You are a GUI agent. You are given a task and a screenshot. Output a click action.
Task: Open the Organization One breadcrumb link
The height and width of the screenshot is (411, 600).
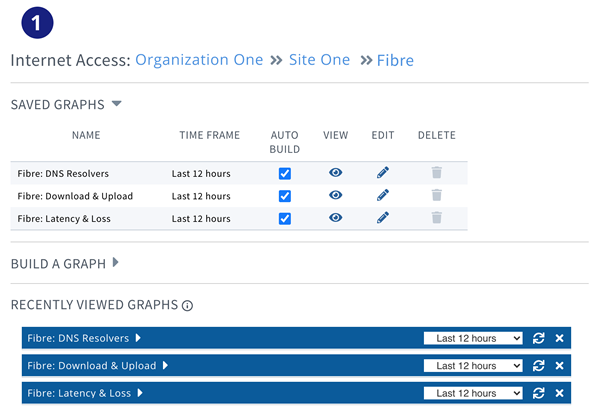(x=199, y=60)
